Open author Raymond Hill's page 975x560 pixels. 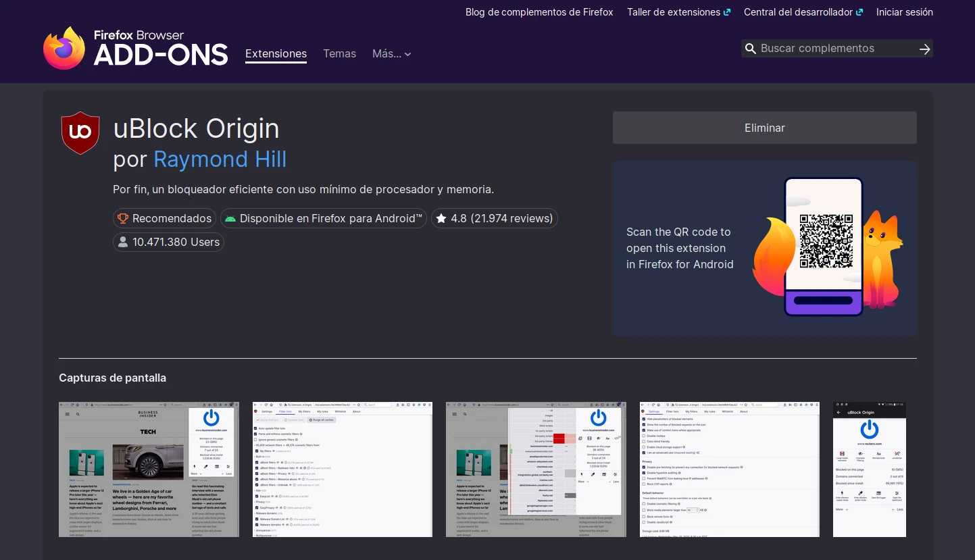coord(220,159)
